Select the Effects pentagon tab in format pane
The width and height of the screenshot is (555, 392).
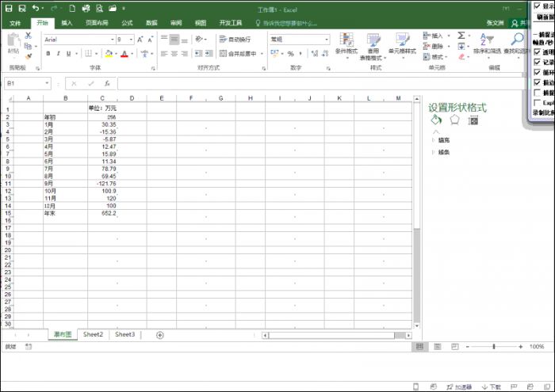point(454,120)
